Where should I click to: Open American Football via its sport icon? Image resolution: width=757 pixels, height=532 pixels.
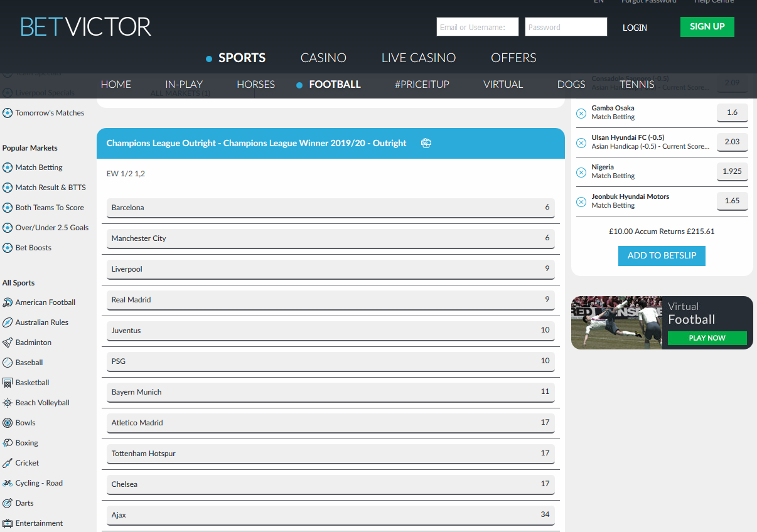(x=8, y=302)
